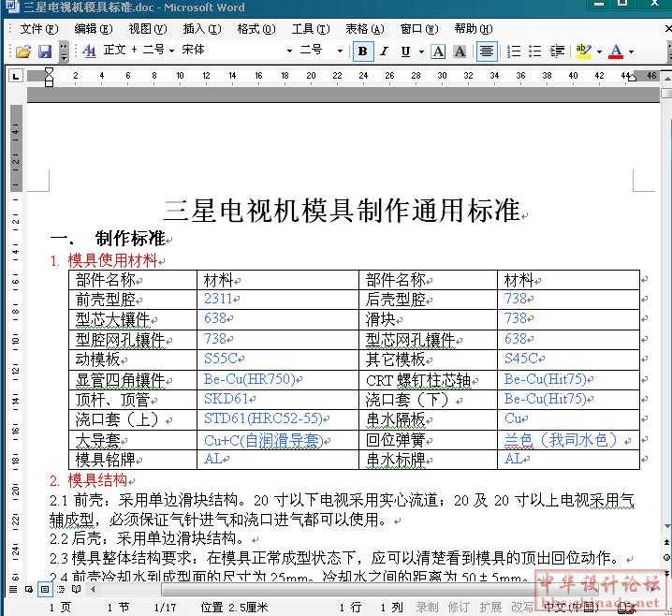This screenshot has height=616, width=672.
Task: Apply character shading icon
Action: click(x=460, y=51)
